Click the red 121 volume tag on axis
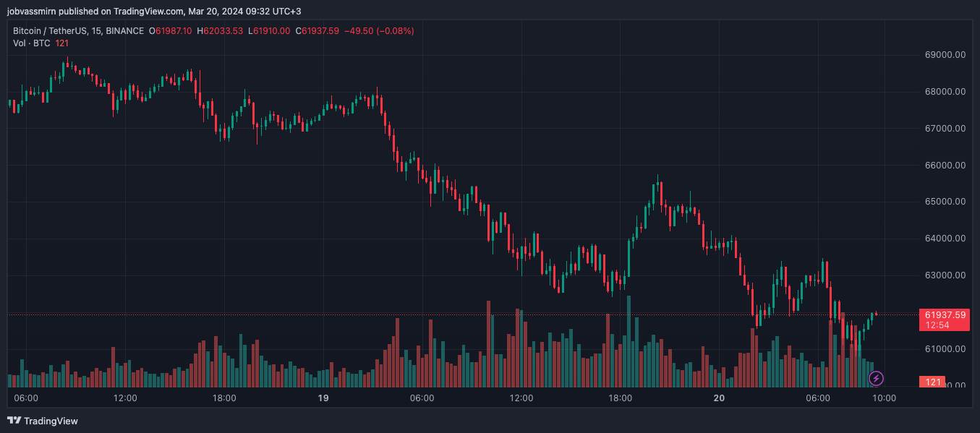 click(934, 382)
